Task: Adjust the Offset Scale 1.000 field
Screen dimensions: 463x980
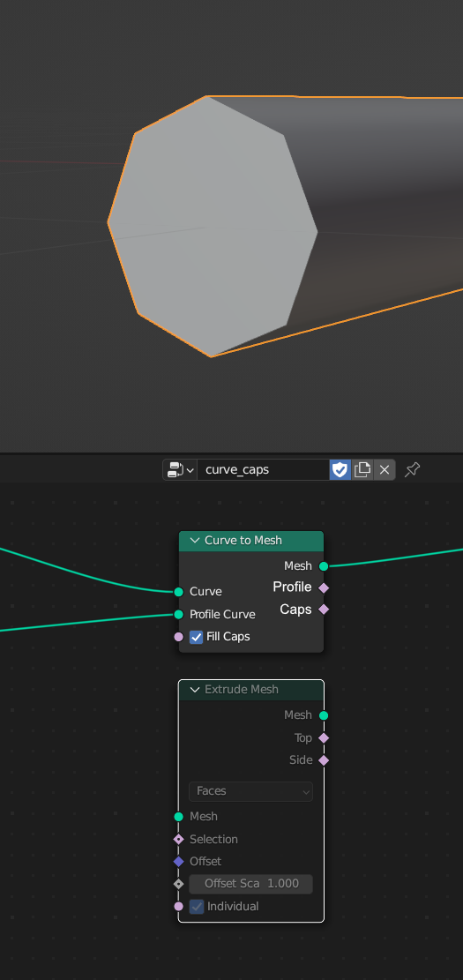Action: 251,884
